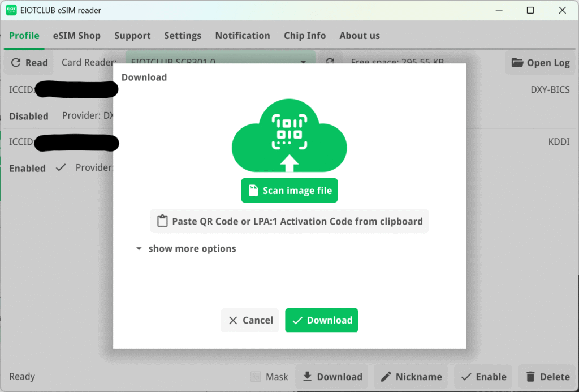Toggle the Mask checkbox
Image resolution: width=579 pixels, height=392 pixels.
coord(256,377)
